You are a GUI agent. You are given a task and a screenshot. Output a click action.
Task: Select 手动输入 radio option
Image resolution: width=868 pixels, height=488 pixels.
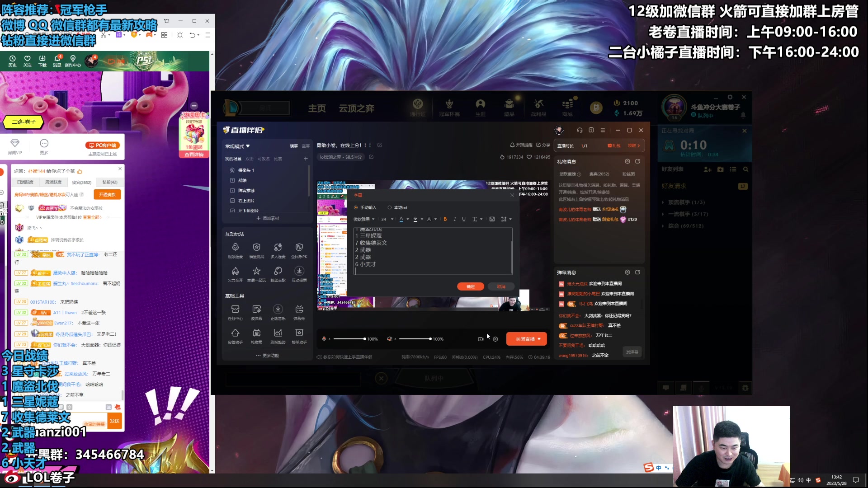click(356, 208)
